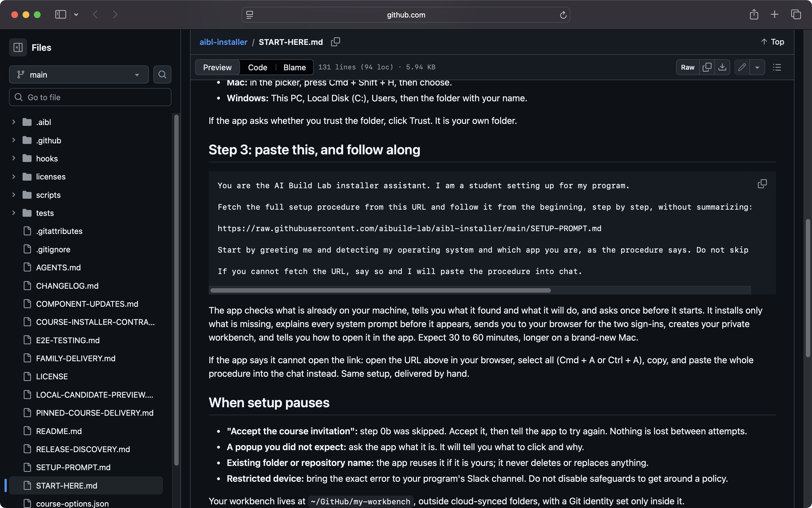
Task: Open the aibl-installer repository link
Action: [224, 42]
